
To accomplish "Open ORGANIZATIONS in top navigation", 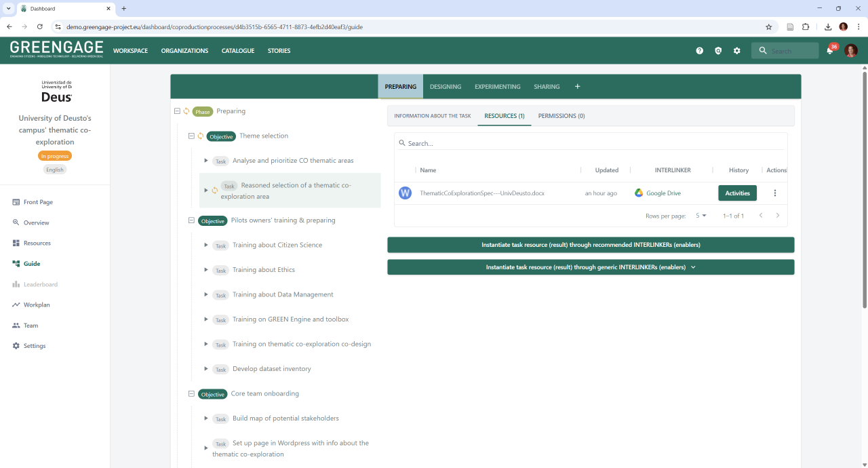I will (x=184, y=51).
